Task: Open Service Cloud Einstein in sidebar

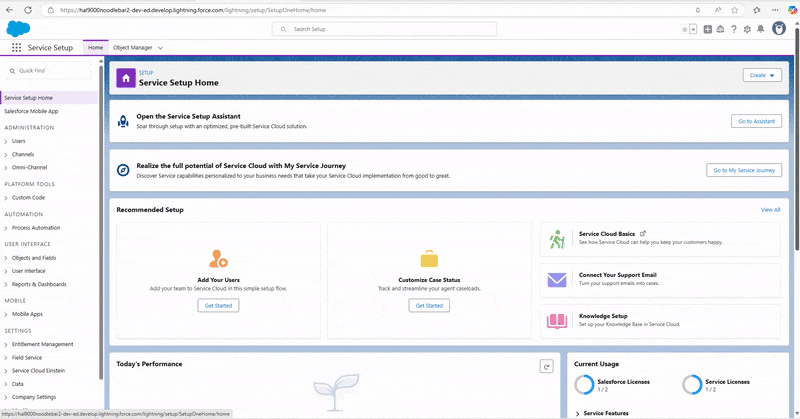Action: point(38,371)
